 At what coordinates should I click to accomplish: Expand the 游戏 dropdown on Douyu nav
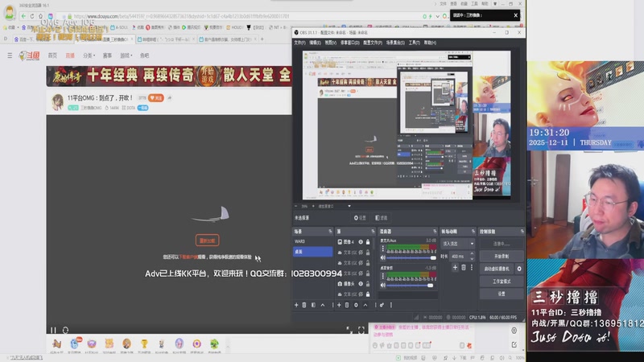pos(126,56)
